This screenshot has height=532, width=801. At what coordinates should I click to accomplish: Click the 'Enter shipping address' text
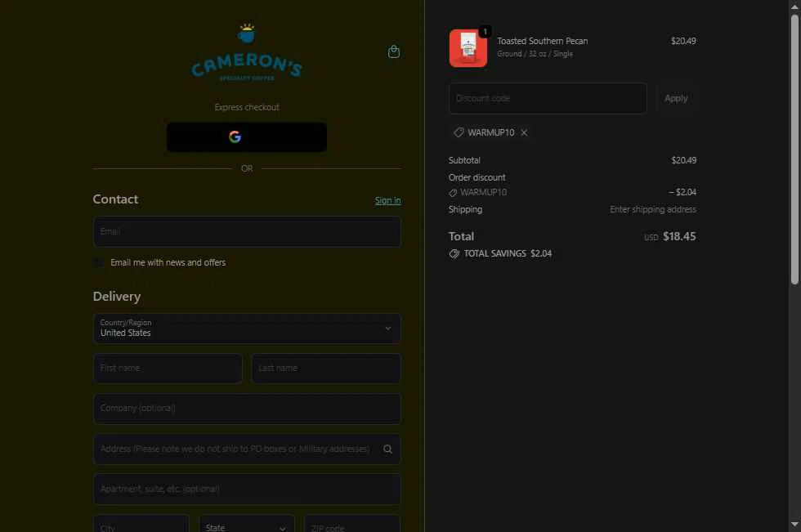[653, 209]
